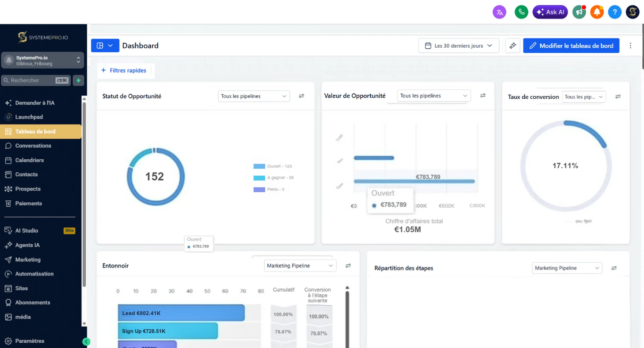Click the translate language icon

coord(499,12)
